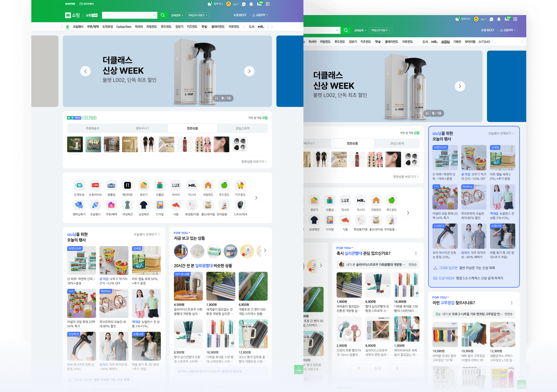The image size is (557, 392).
Task: Show more categories with the front window arrow
Action: [256, 198]
